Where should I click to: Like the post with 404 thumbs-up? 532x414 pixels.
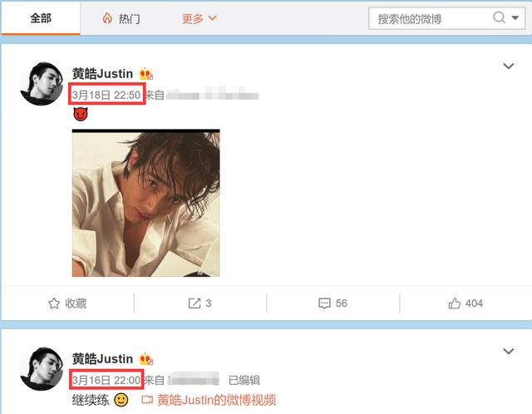(465, 303)
